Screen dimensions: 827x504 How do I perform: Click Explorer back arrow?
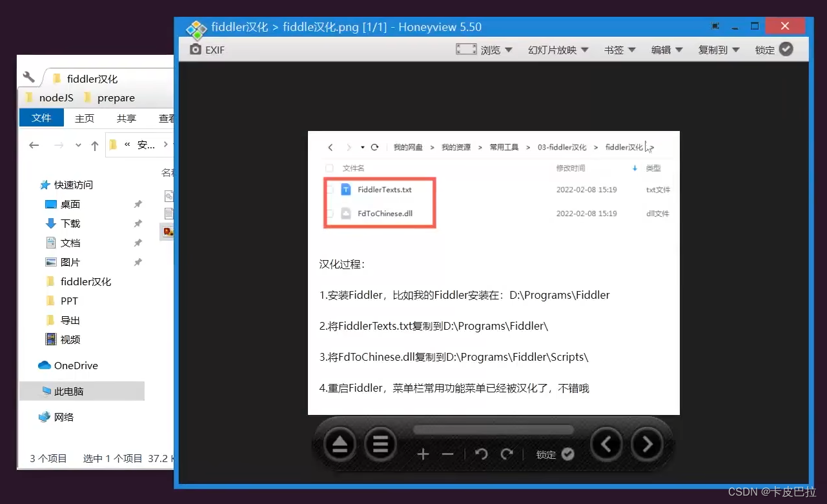[x=34, y=145]
